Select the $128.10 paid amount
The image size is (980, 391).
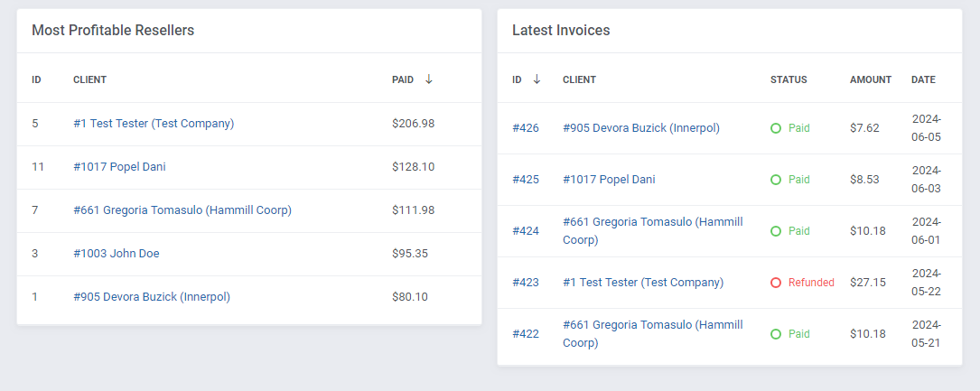[413, 167]
